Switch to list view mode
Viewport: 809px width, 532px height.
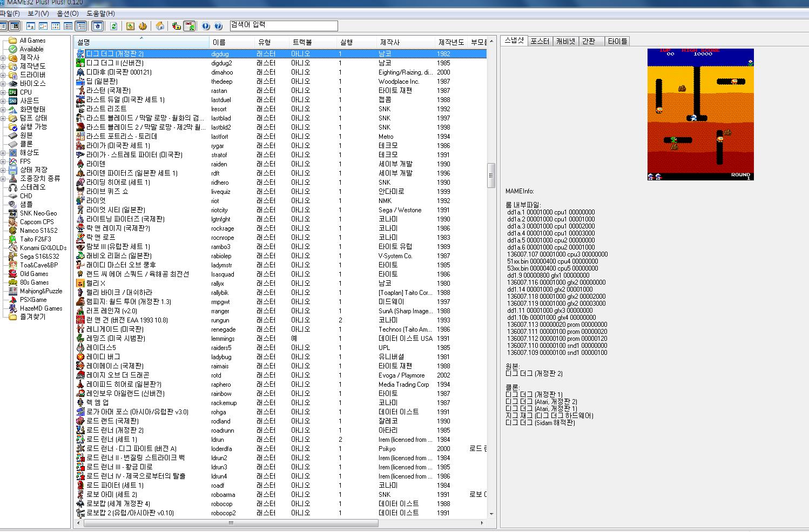coord(56,26)
